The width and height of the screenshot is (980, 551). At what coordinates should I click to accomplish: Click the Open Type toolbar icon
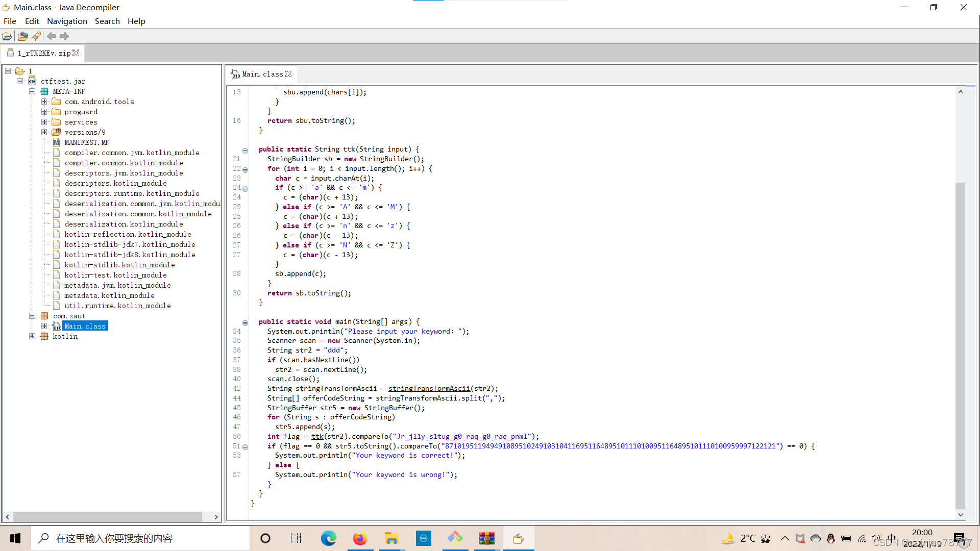click(22, 36)
